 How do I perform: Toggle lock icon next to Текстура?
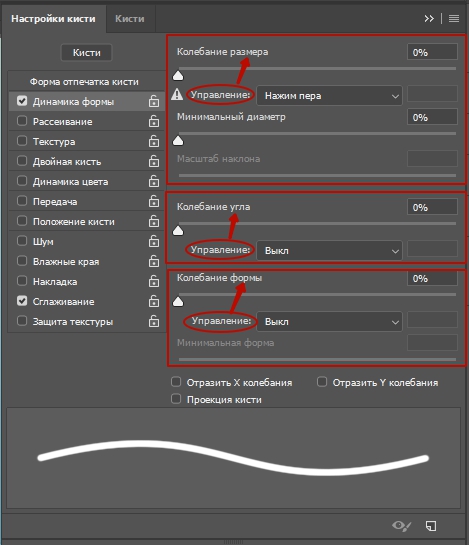[x=154, y=141]
